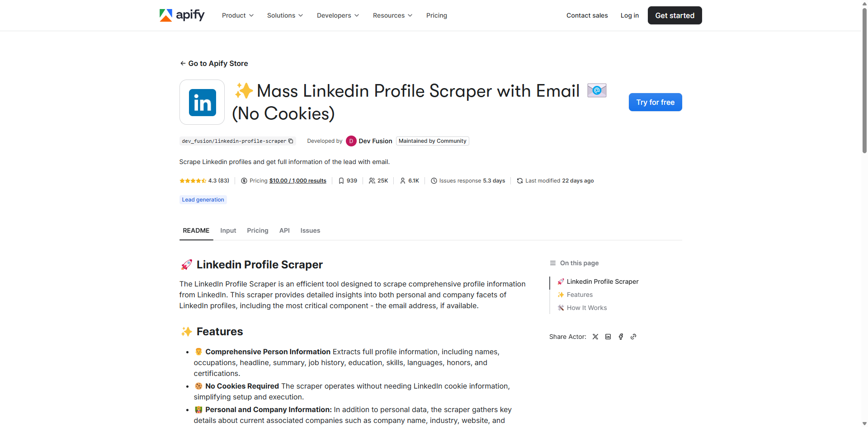Click the bookmark icon showing 939

341,181
